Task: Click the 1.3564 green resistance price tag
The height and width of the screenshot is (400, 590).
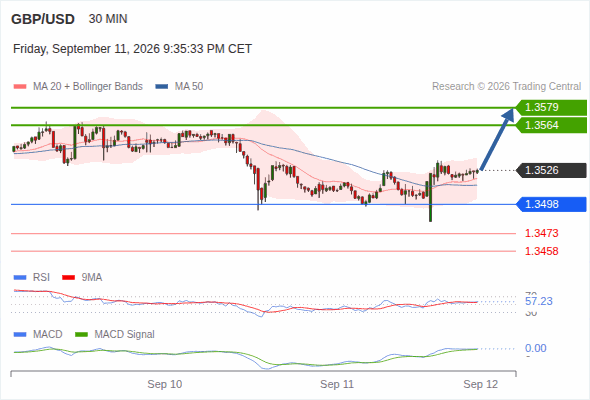Action: tap(551, 125)
